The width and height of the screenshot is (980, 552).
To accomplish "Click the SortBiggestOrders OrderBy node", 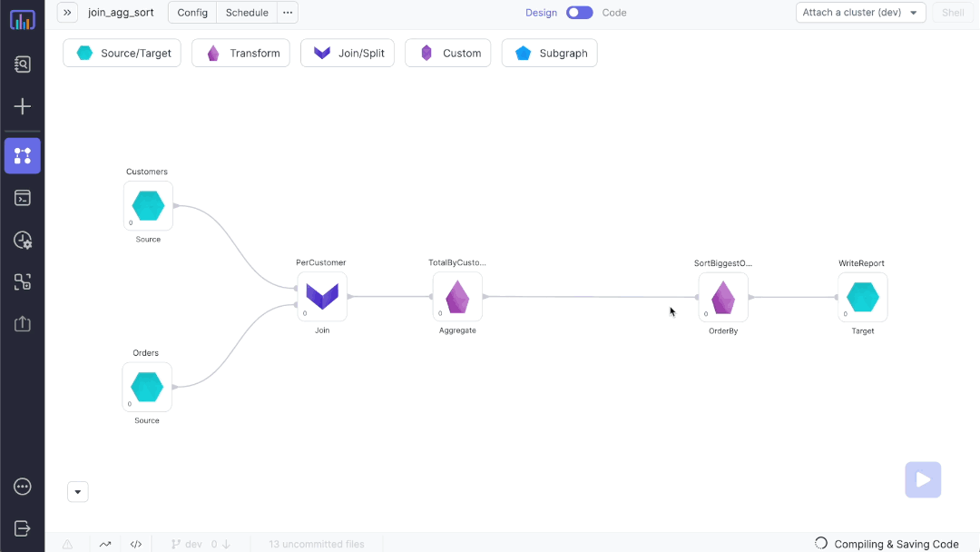I will click(723, 297).
